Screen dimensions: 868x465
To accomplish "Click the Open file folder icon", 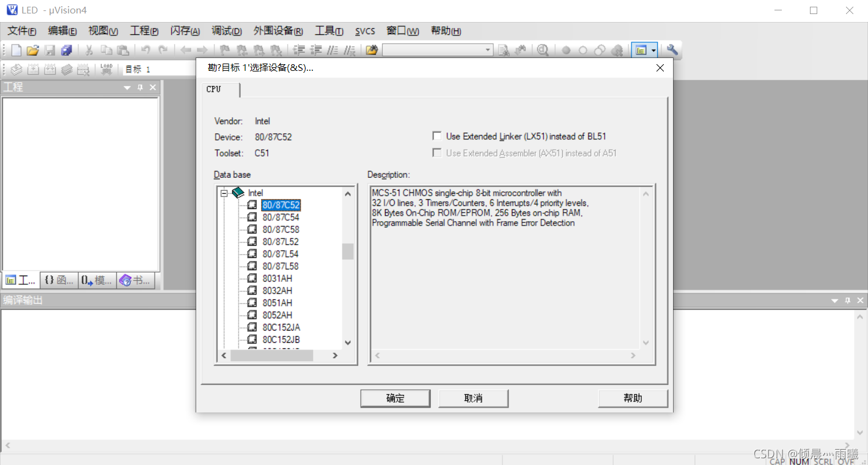I will [x=33, y=51].
